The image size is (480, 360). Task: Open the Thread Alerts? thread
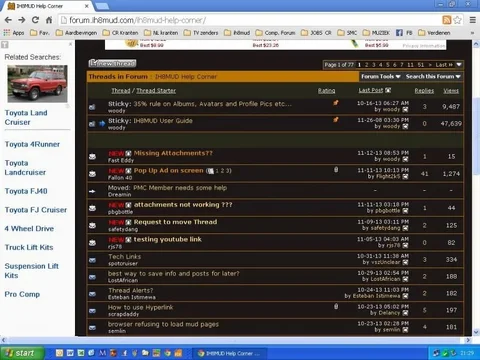131,290
